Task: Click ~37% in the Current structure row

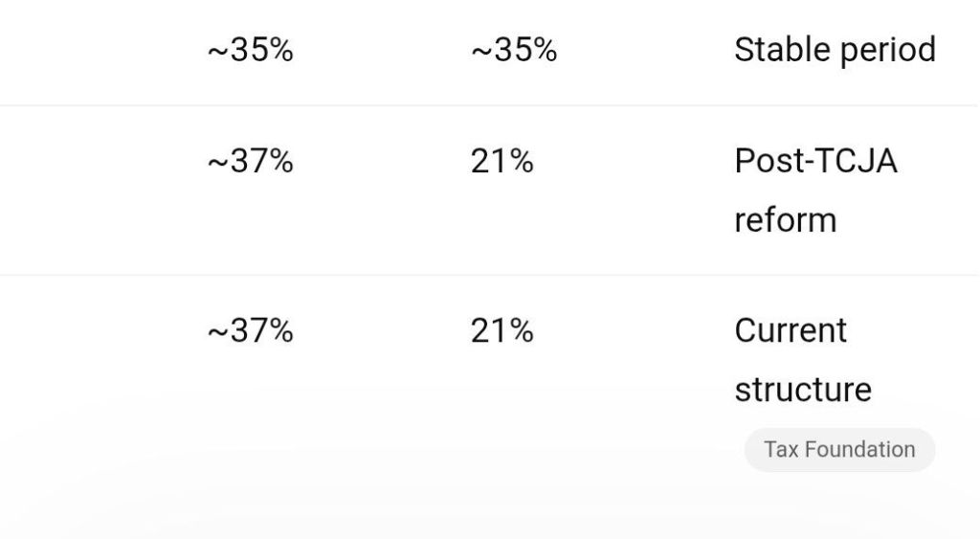Action: point(250,331)
